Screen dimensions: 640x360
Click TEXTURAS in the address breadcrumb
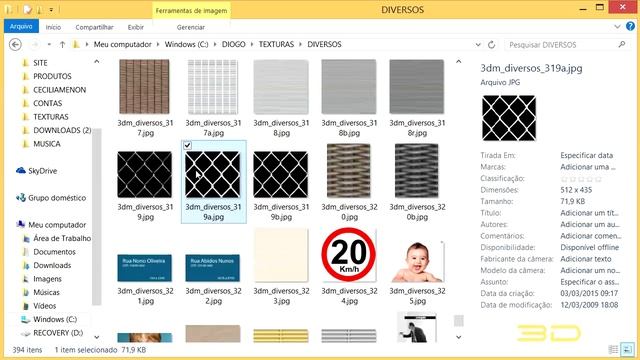pos(276,44)
